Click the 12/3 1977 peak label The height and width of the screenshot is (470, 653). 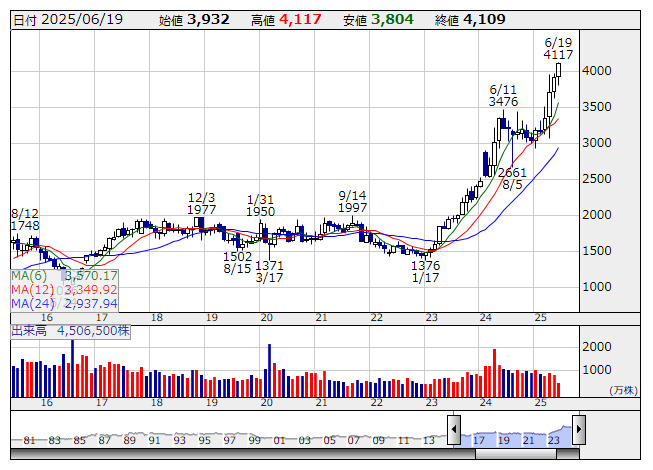pos(202,204)
